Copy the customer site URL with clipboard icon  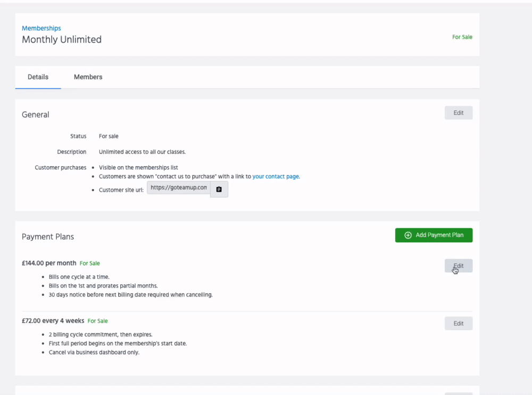click(219, 189)
